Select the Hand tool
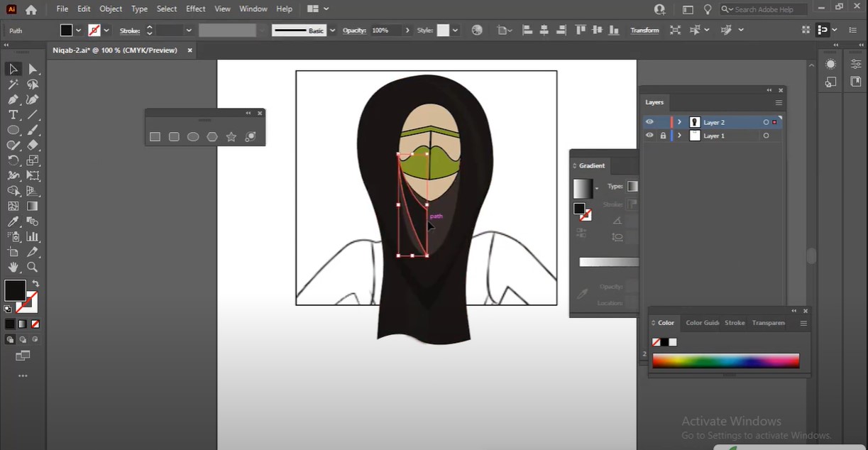868x450 pixels. click(13, 268)
